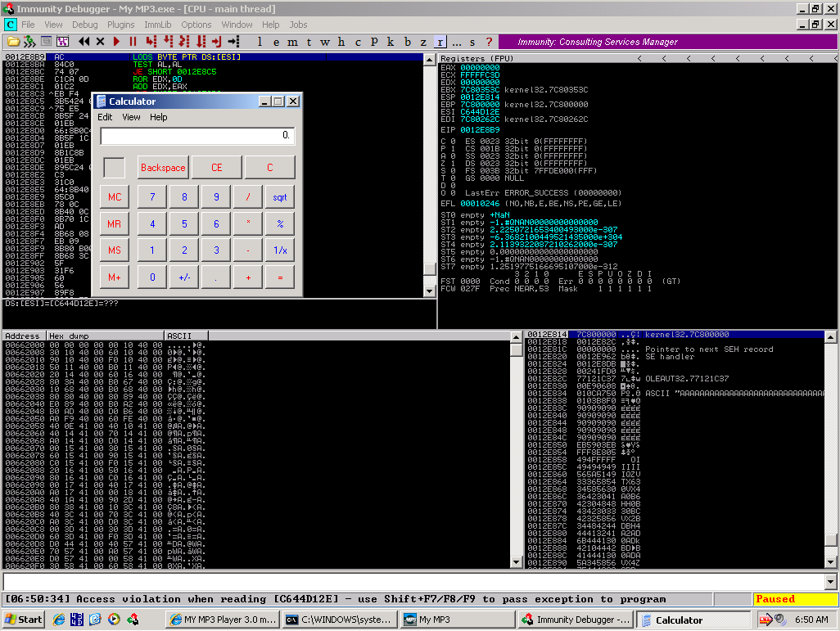Switch to the My MP3 taskbar window
The image size is (840, 631).
tap(458, 620)
